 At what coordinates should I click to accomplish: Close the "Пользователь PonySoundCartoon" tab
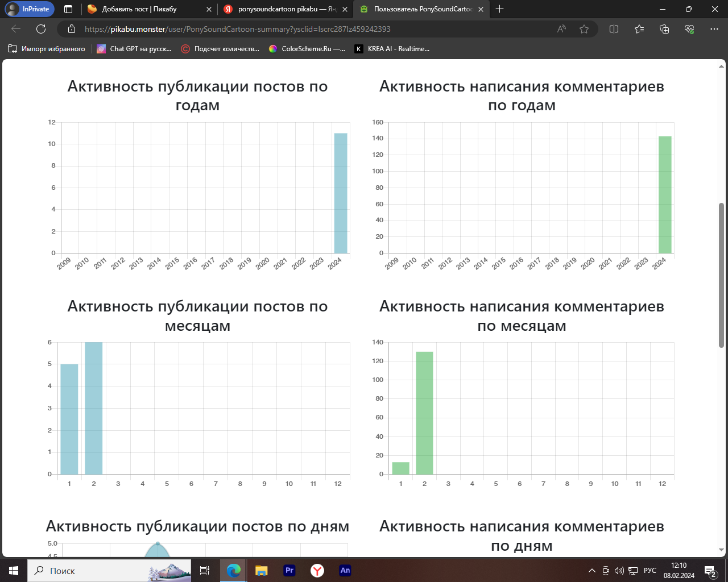[x=481, y=9]
